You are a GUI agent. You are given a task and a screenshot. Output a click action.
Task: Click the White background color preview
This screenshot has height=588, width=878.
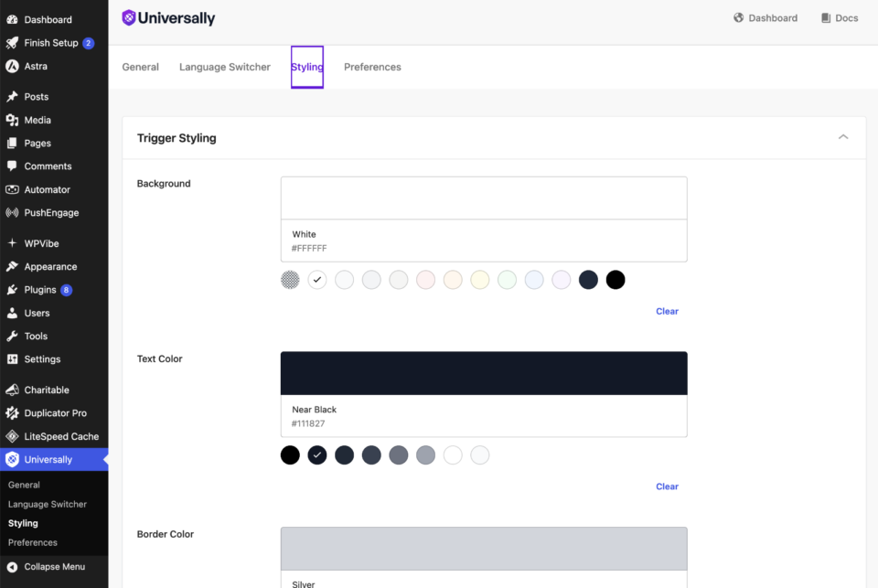pyautogui.click(x=484, y=198)
